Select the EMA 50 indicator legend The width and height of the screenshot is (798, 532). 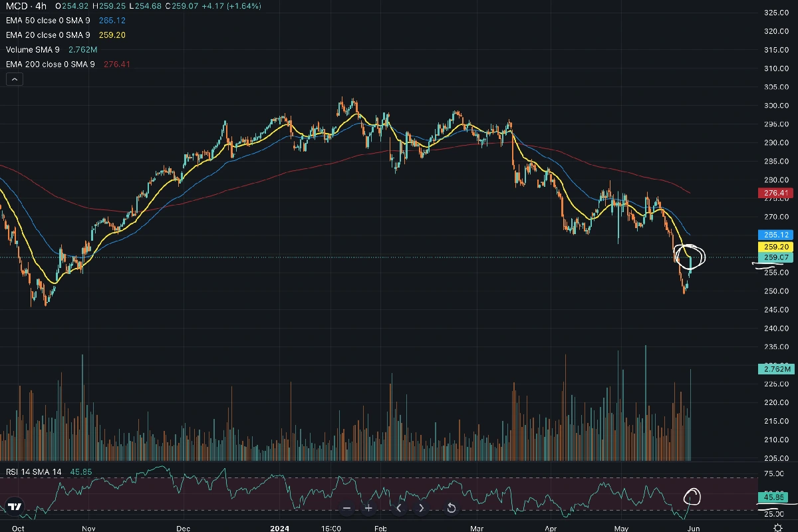click(47, 21)
